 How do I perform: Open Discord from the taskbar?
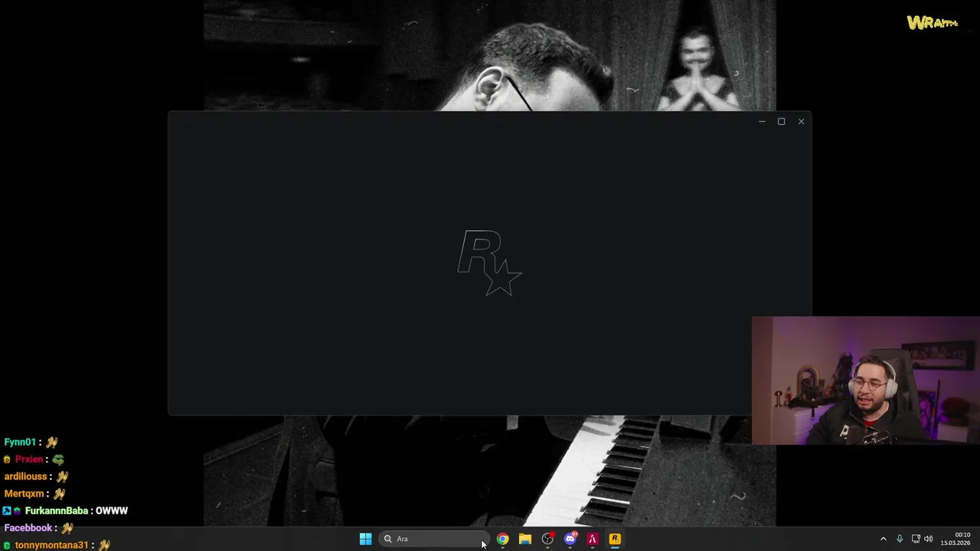pyautogui.click(x=570, y=539)
